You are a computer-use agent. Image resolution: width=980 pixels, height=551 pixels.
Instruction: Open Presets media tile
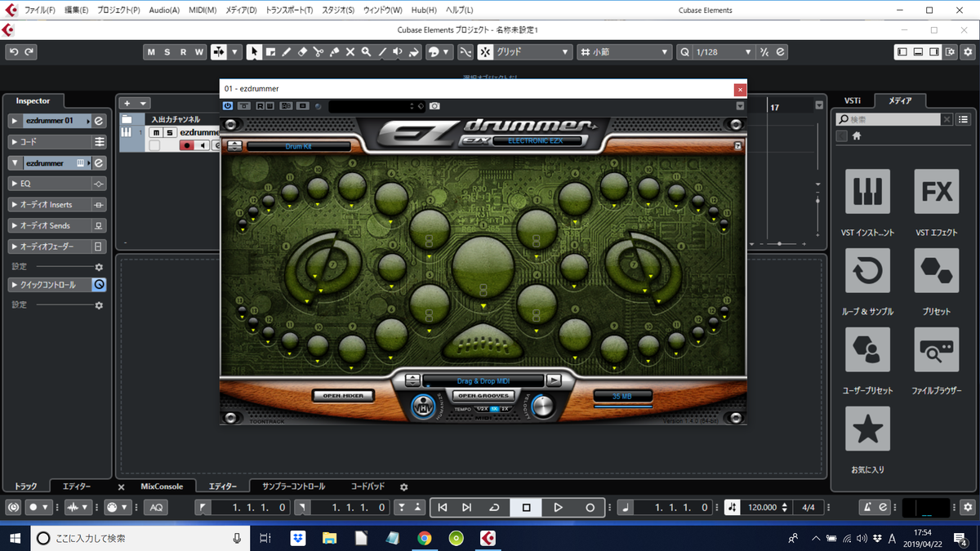pyautogui.click(x=936, y=271)
